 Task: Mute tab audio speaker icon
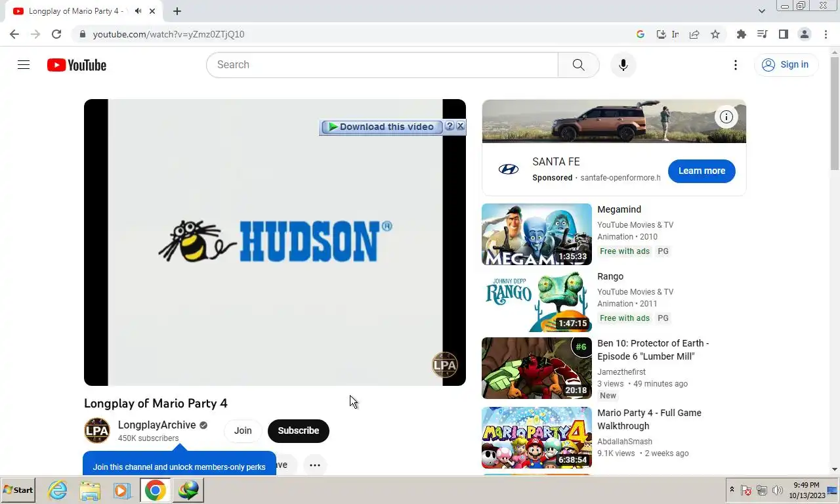tap(138, 11)
